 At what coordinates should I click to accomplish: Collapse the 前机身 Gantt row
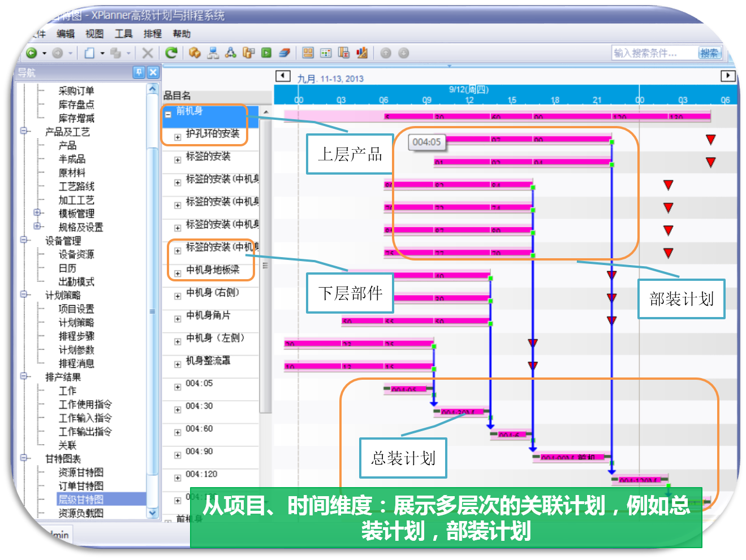[x=168, y=114]
